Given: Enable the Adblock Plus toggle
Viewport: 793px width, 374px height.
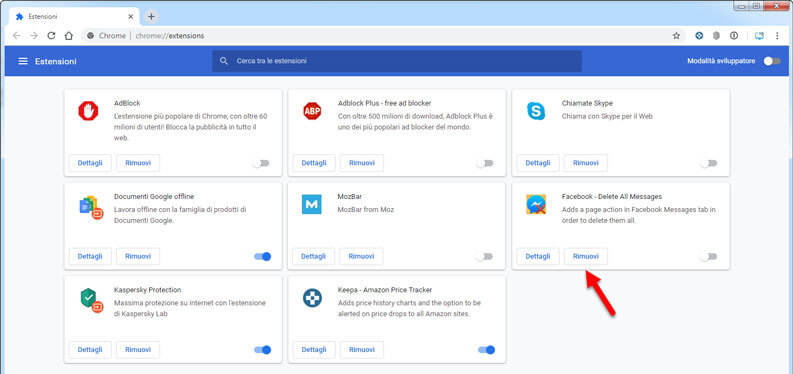Looking at the screenshot, I should coord(484,163).
